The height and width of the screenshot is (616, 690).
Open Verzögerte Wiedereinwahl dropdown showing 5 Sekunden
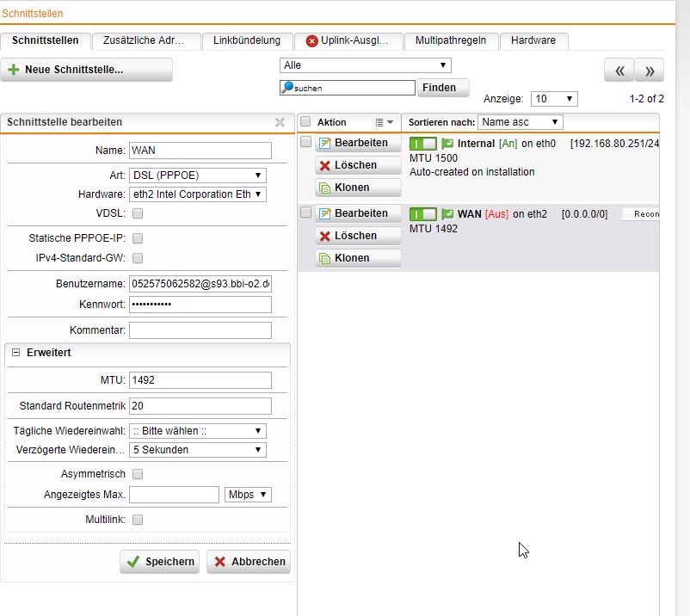[x=198, y=450]
